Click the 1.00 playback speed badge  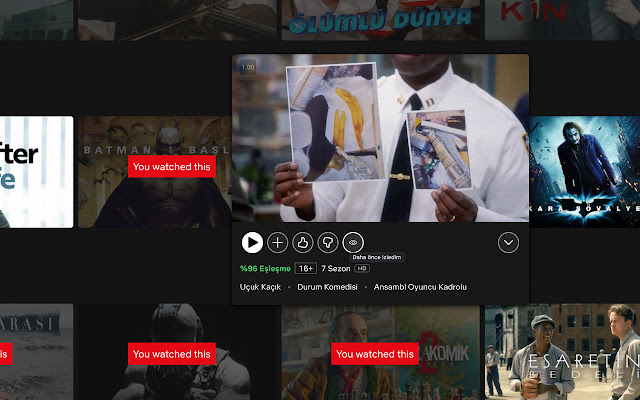coord(247,67)
